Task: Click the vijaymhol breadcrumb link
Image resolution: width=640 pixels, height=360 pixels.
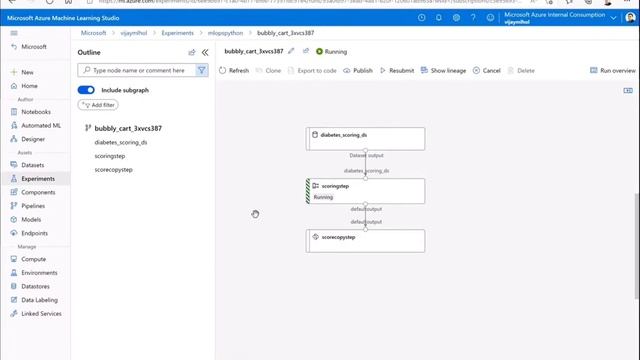Action: [x=133, y=33]
